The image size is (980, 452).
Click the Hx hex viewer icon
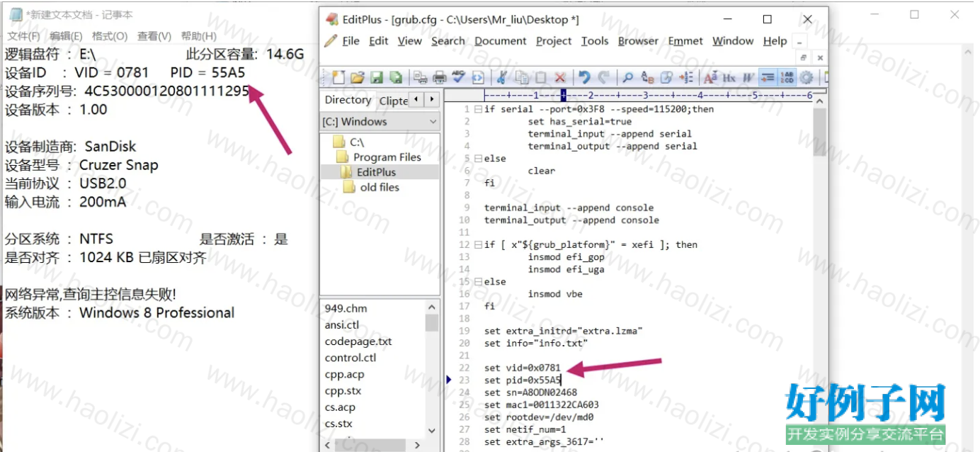729,77
